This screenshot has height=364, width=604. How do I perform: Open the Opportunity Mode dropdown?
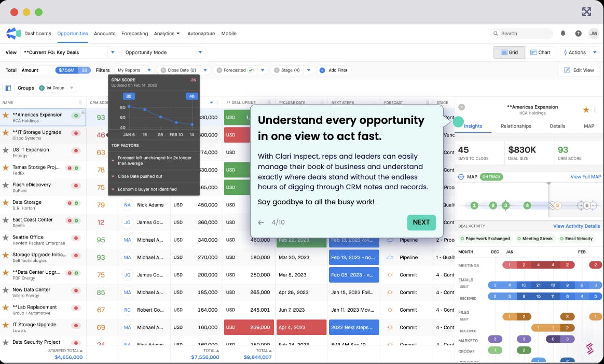[x=200, y=52]
